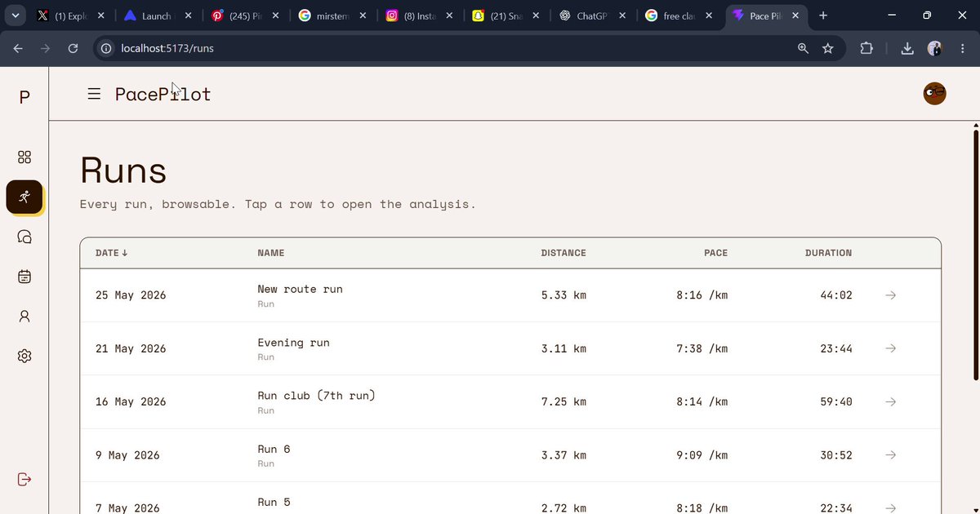Open the settings gear icon in sidebar
This screenshot has height=514, width=980.
24,357
